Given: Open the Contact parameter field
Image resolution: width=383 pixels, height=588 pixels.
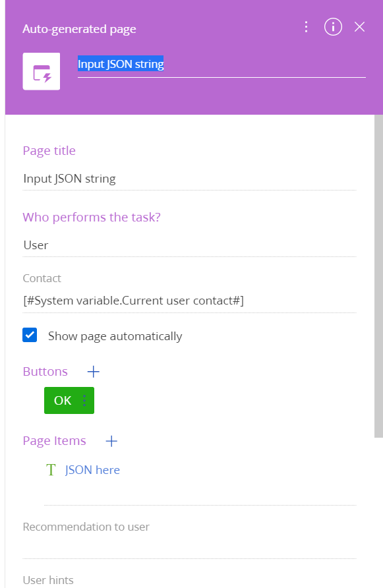Looking at the screenshot, I should coord(189,301).
